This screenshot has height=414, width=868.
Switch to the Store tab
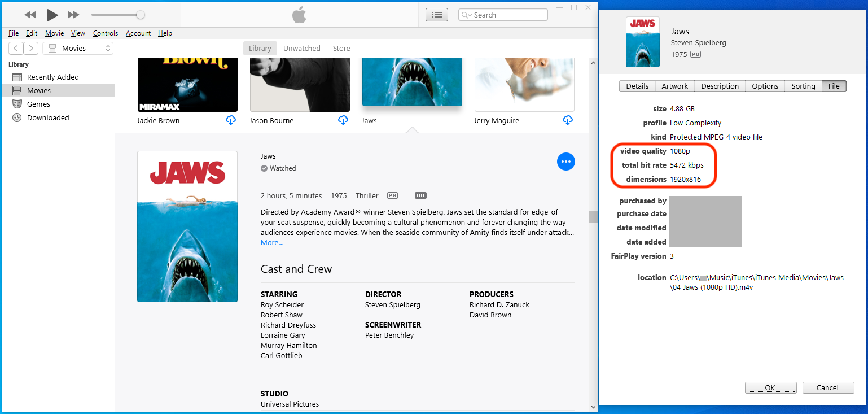(341, 49)
